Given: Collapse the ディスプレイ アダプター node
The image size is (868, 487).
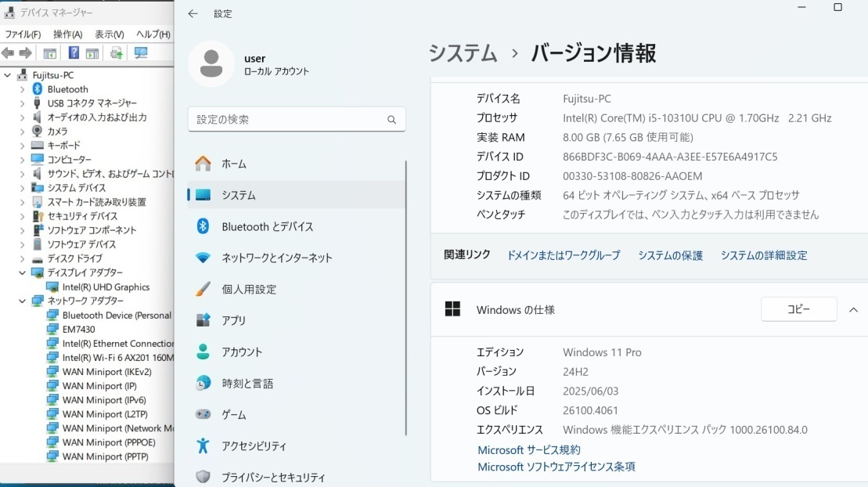Looking at the screenshot, I should 22,272.
